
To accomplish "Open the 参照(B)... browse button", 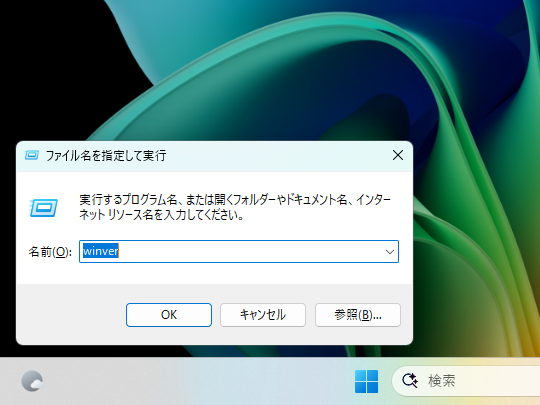I will coord(358,315).
